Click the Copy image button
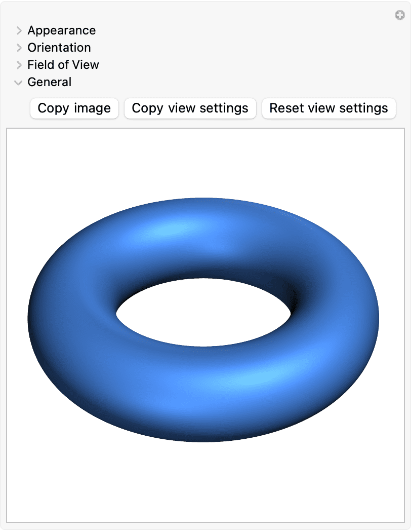 (74, 108)
